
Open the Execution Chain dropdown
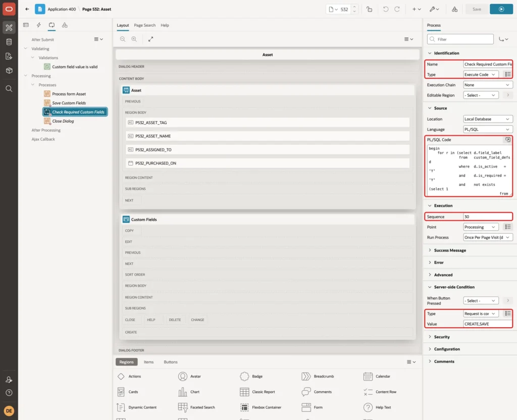[488, 85]
